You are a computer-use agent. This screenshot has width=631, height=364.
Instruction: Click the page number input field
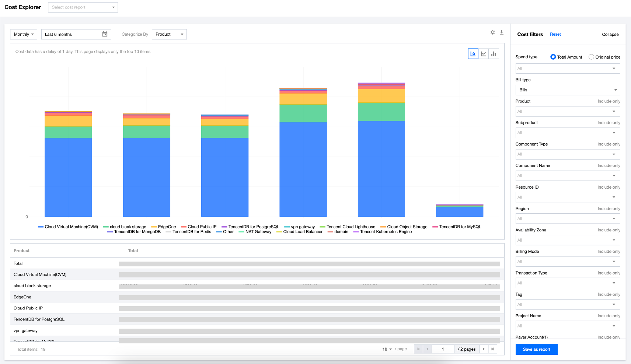coord(443,349)
